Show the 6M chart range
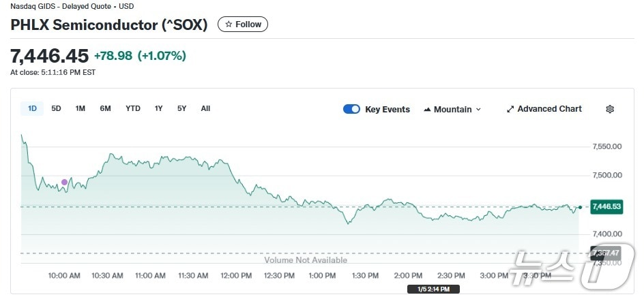The width and height of the screenshot is (644, 299). (x=105, y=108)
